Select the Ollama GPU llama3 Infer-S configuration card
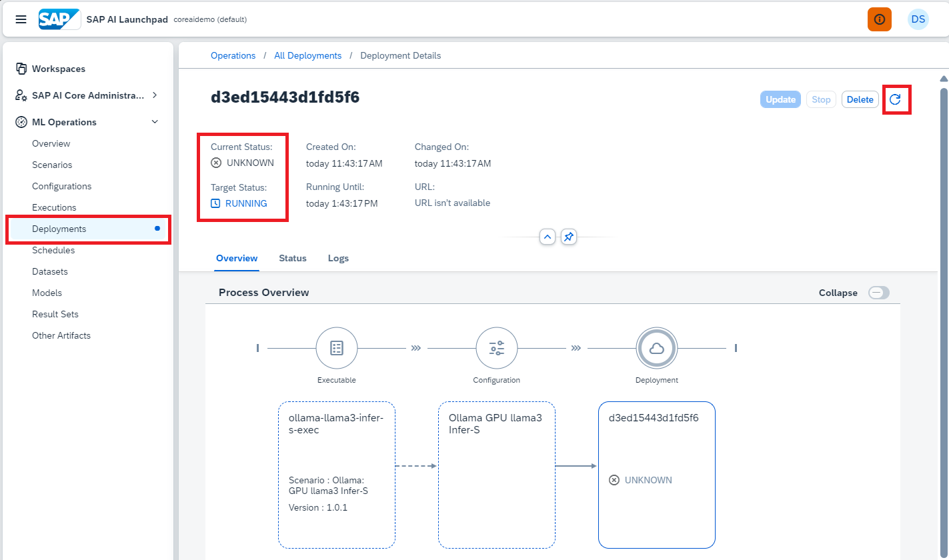Viewport: 949px width, 560px height. click(497, 475)
